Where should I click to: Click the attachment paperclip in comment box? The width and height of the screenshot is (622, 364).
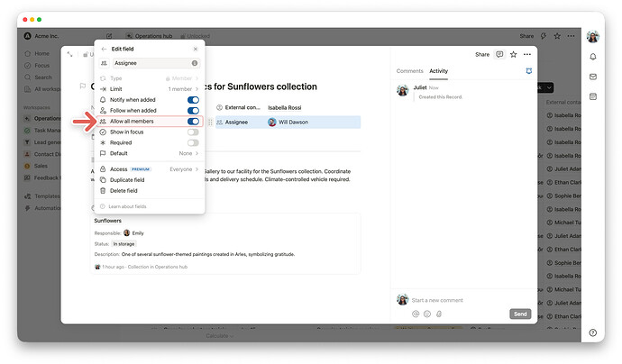click(439, 314)
